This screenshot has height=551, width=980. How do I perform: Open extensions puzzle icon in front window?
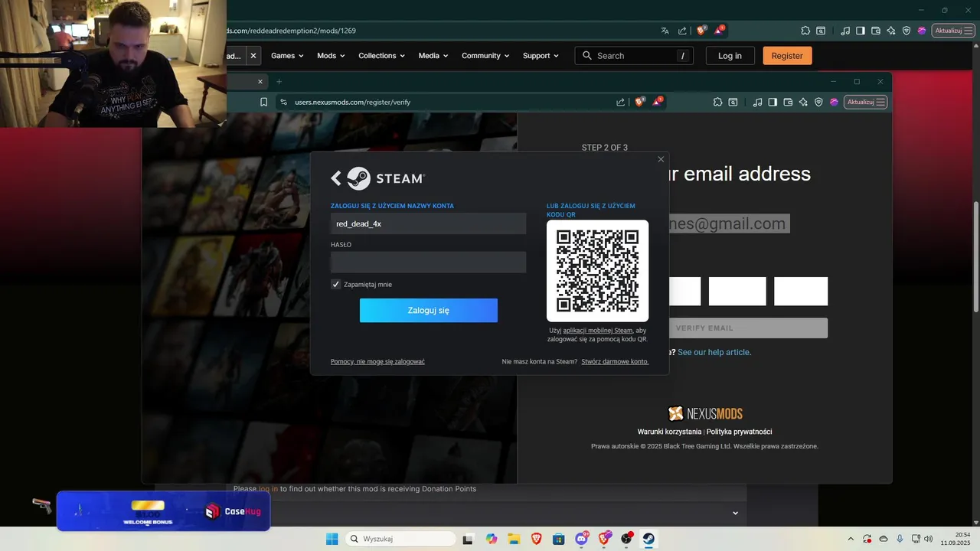[717, 102]
